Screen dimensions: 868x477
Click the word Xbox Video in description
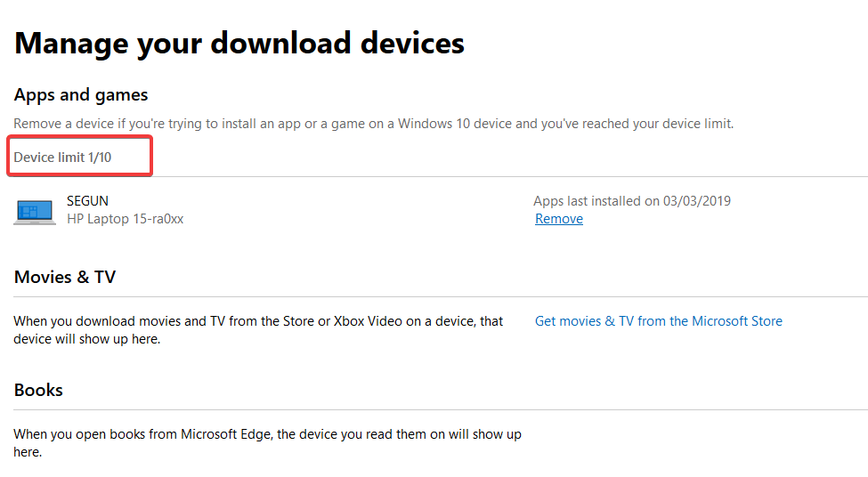pos(369,321)
